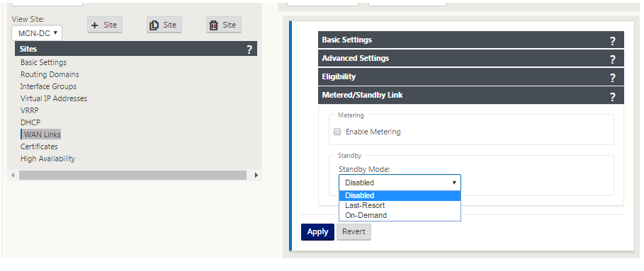
Task: Open help for WAN link Basic Settings
Action: pyautogui.click(x=612, y=40)
